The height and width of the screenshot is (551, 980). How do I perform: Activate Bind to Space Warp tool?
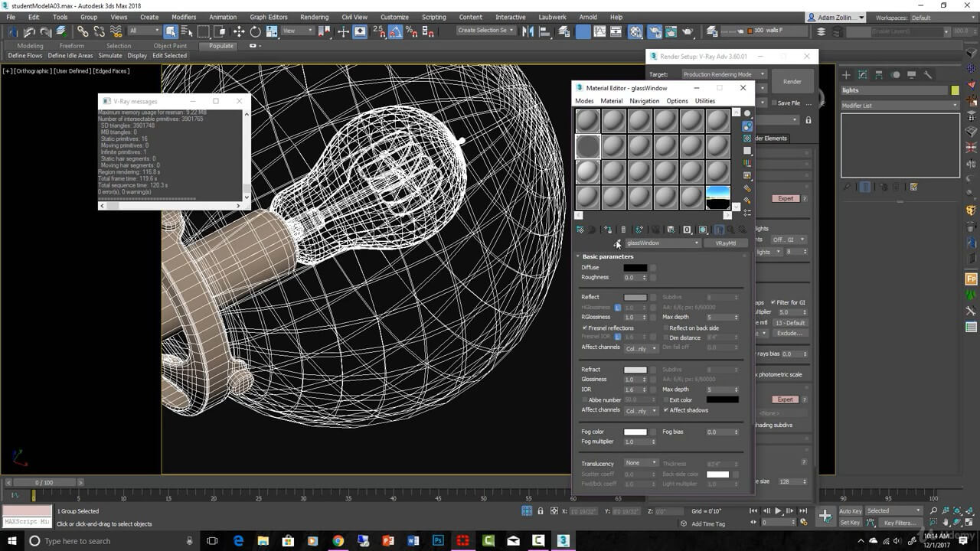(115, 31)
